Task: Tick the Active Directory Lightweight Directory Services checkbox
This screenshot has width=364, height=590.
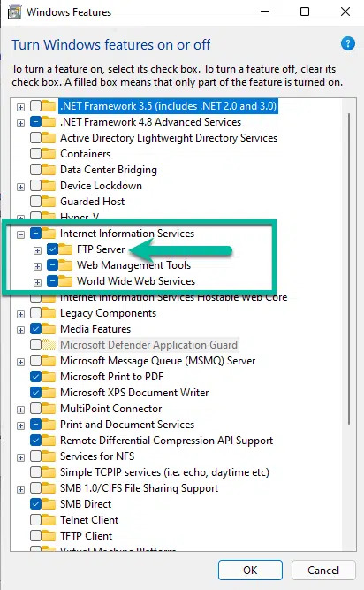Action: pyautogui.click(x=35, y=138)
